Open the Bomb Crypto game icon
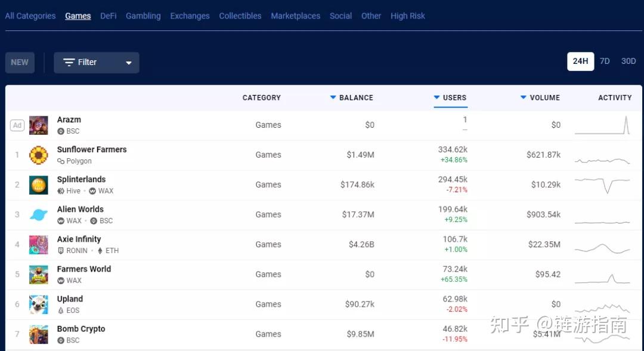Image resolution: width=644 pixels, height=351 pixels. click(x=39, y=334)
